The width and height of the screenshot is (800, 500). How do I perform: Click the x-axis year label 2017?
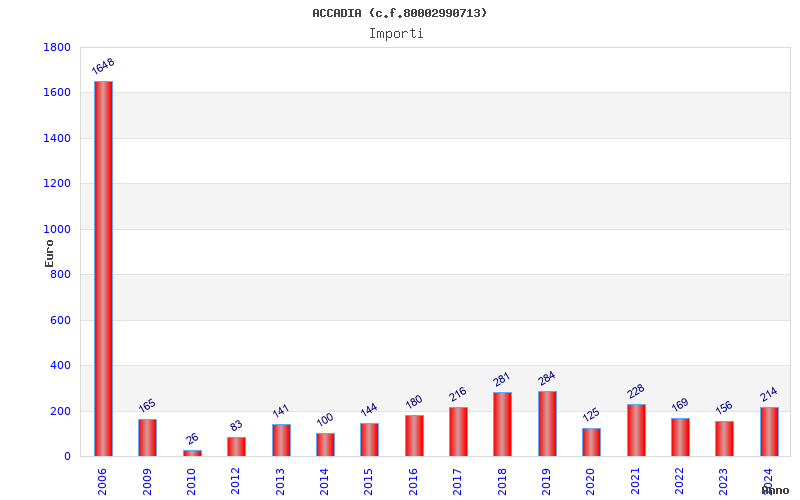pyautogui.click(x=457, y=482)
